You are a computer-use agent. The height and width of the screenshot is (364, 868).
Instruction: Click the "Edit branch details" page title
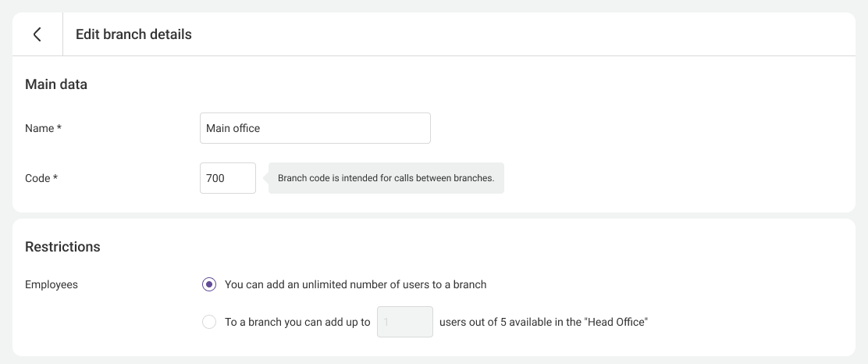point(133,34)
